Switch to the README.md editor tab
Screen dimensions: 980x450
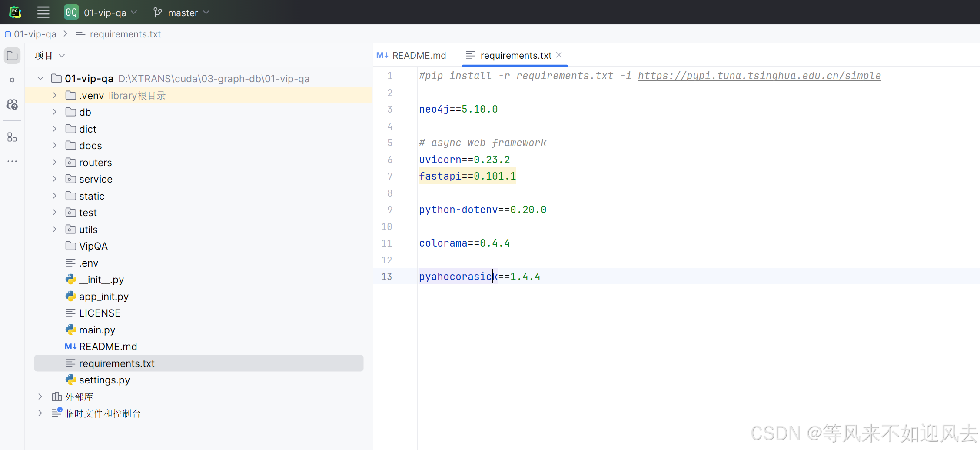tap(412, 56)
